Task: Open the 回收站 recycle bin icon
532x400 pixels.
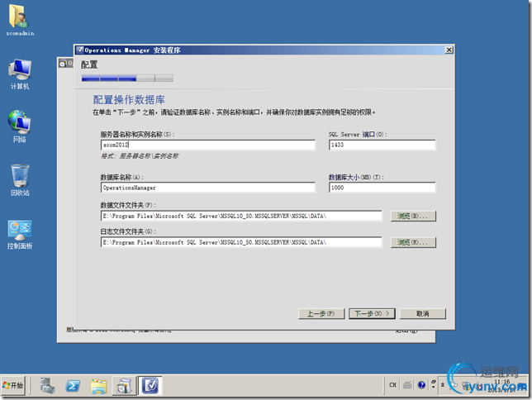Action: tap(20, 180)
